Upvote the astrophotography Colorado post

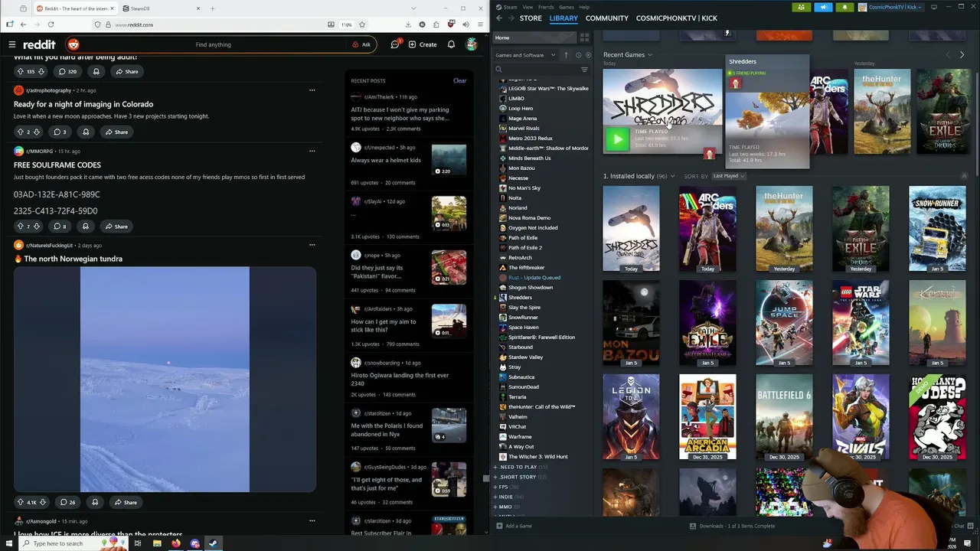point(20,132)
